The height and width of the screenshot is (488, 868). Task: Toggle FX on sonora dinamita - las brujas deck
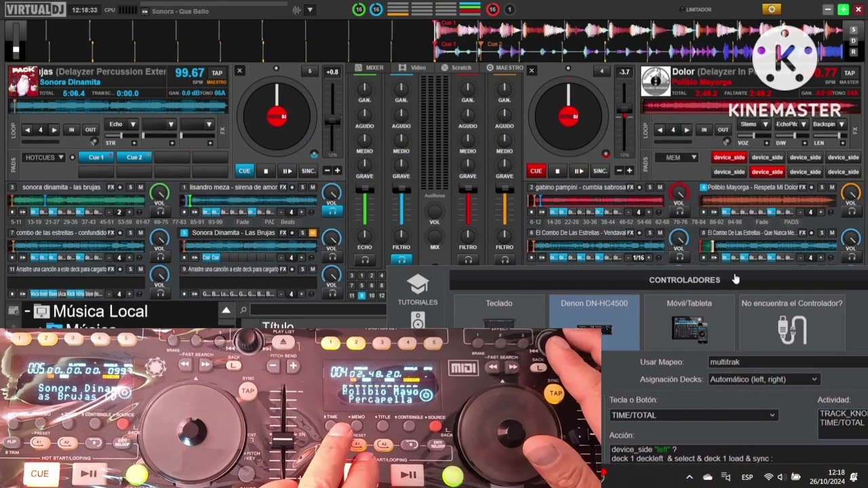pyautogui.click(x=111, y=187)
